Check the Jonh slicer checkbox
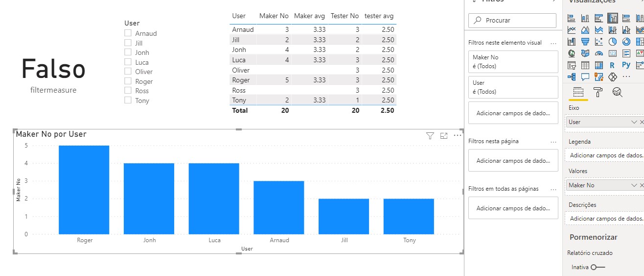The height and width of the screenshot is (276, 644). (128, 52)
